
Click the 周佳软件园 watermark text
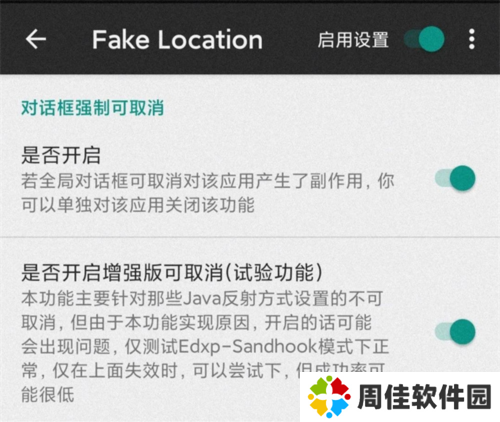point(425,397)
